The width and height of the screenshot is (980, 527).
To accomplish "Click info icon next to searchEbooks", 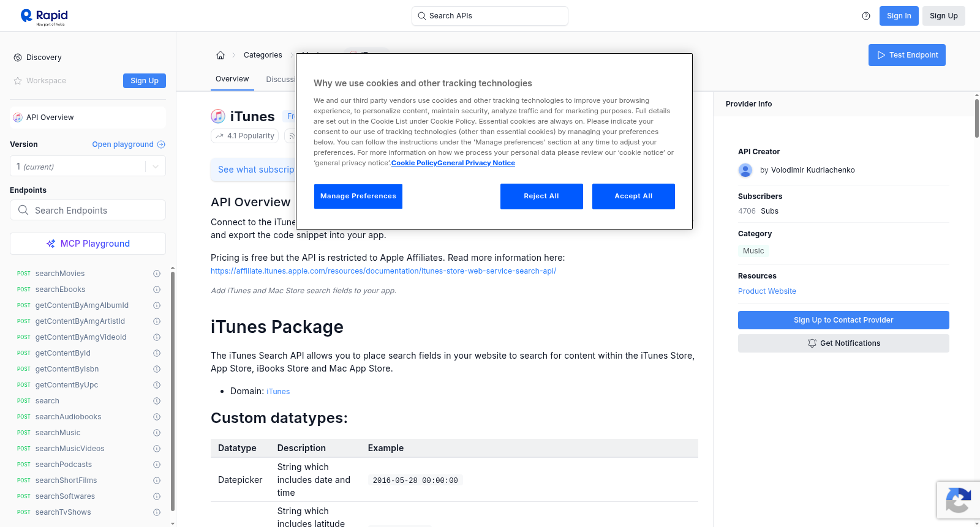I will pos(157,290).
